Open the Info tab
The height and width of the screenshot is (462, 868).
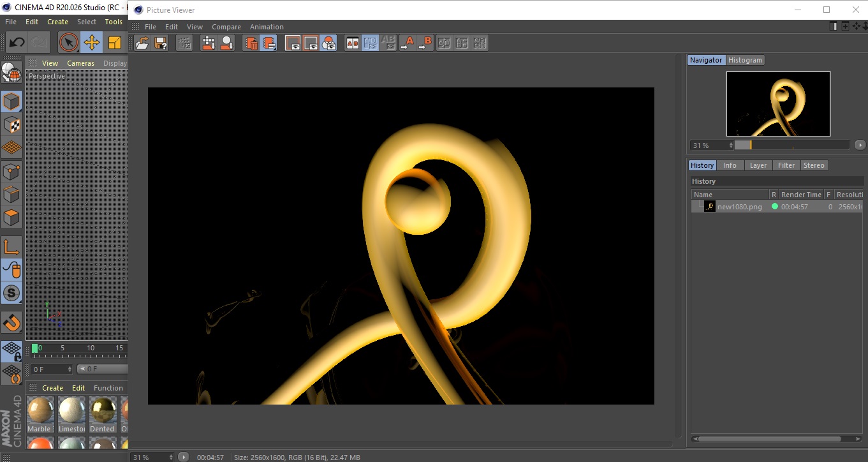pos(730,165)
